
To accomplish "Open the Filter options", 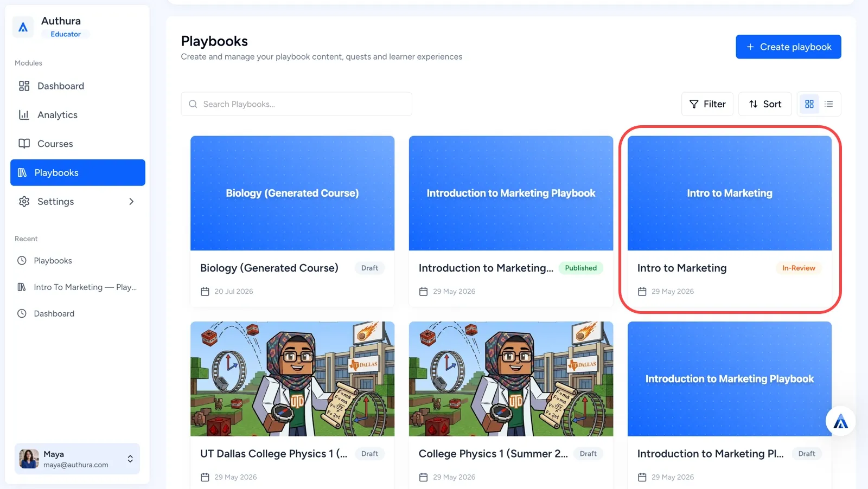I will (x=707, y=104).
